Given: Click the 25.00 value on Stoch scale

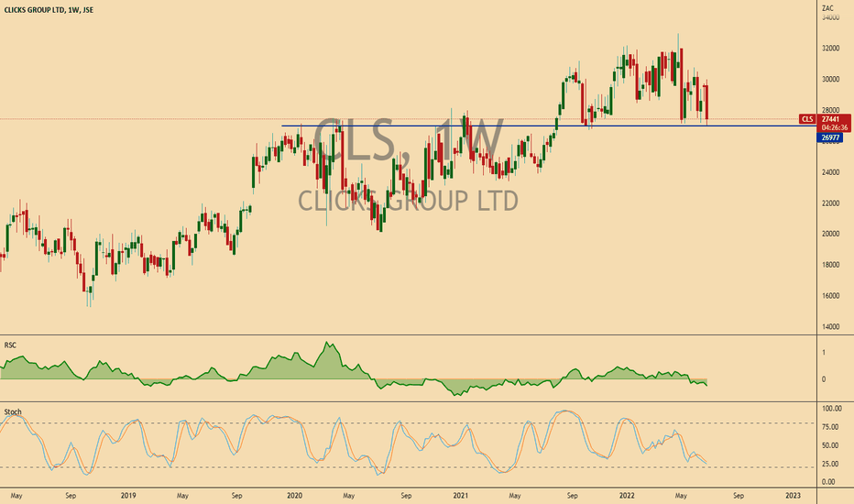Looking at the screenshot, I should 830,465.
